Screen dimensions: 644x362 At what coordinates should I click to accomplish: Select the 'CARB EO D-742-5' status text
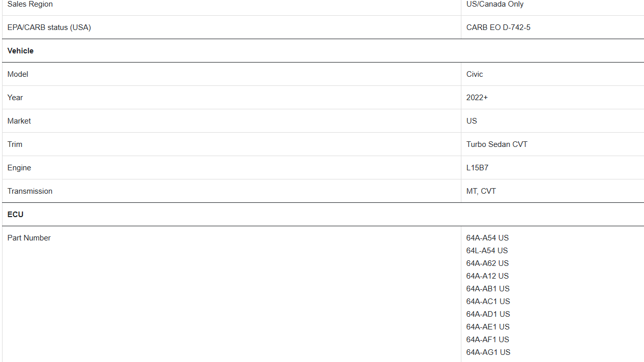(x=498, y=27)
